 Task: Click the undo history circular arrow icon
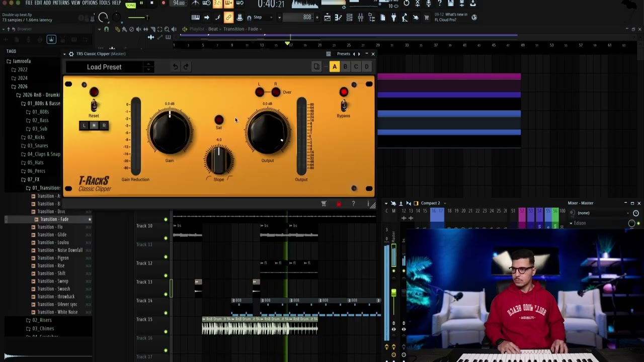tap(407, 4)
